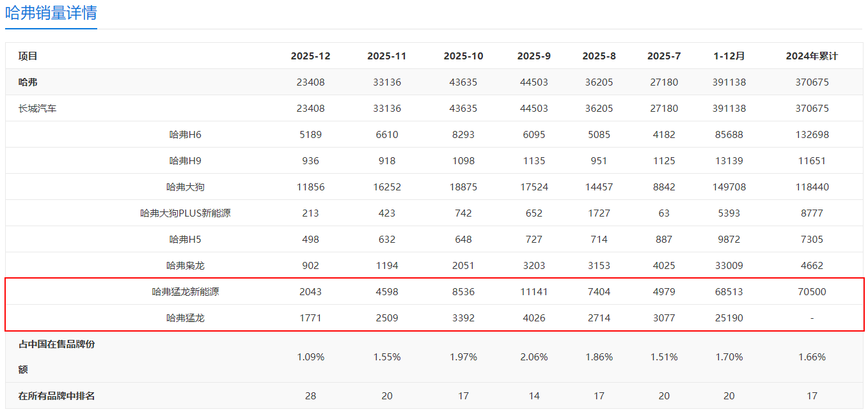Click the 在所有品牌中排名 row label
This screenshot has width=868, height=414.
[x=57, y=396]
